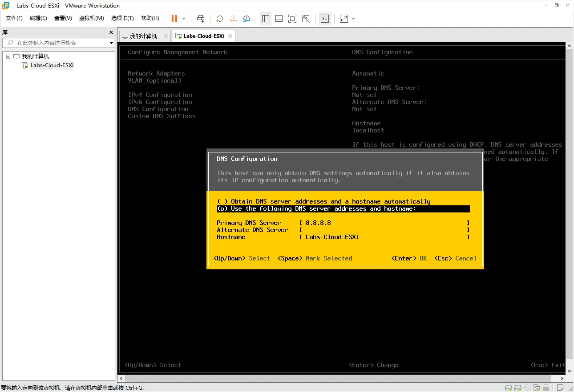Toggle Unity mode icon

306,19
